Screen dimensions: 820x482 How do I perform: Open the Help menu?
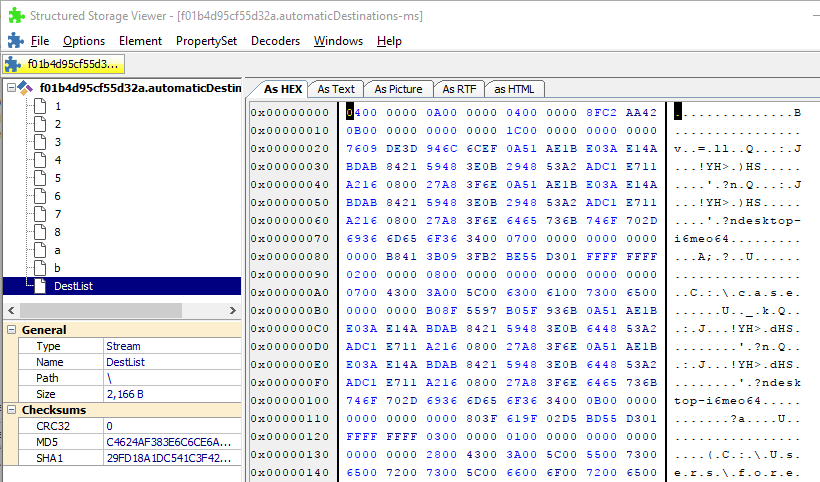(389, 41)
